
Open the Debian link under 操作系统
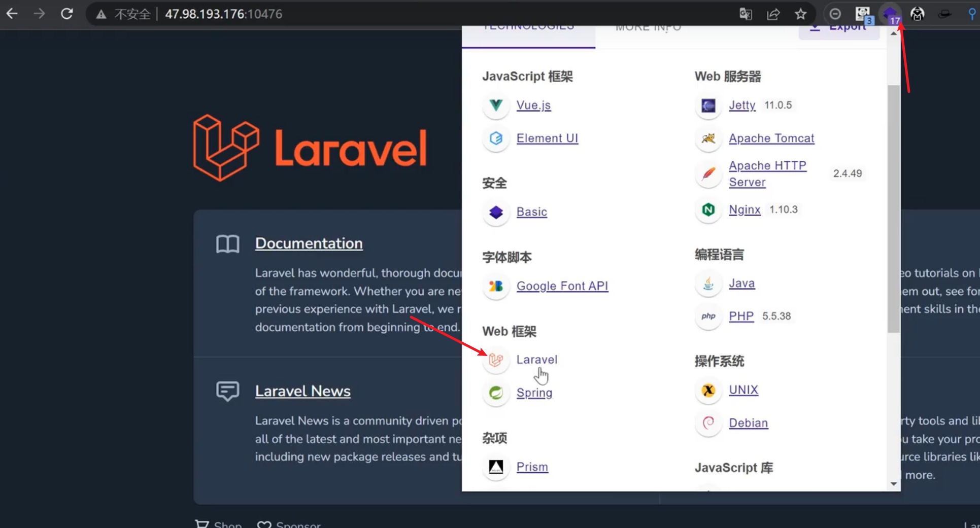click(748, 423)
